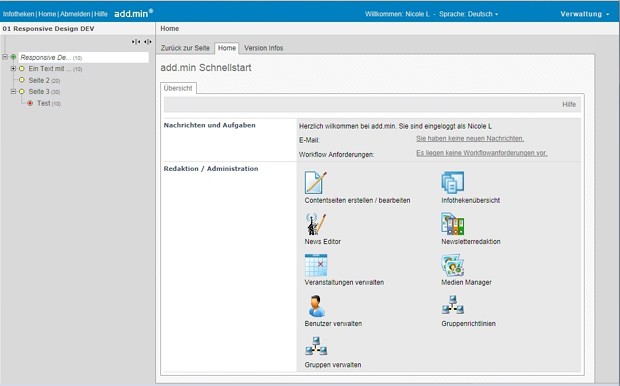Select Ein Text mit... tree item
Viewport: 620px width, 386px height.
pyautogui.click(x=55, y=69)
